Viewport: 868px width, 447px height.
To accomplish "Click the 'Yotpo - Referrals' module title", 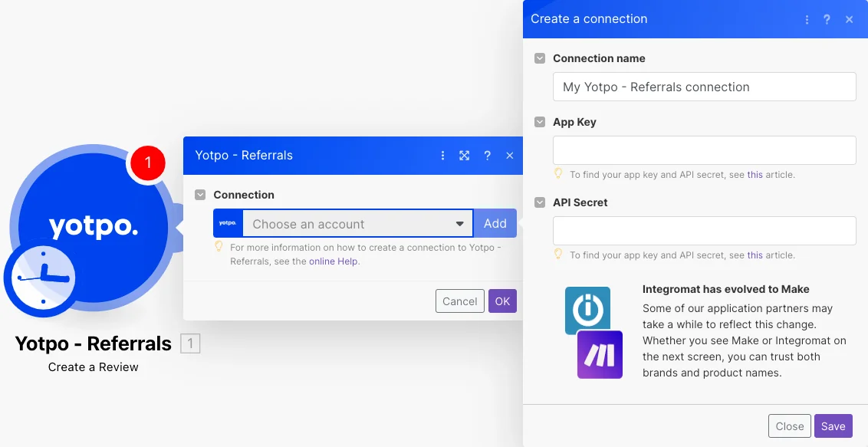I will tap(93, 343).
